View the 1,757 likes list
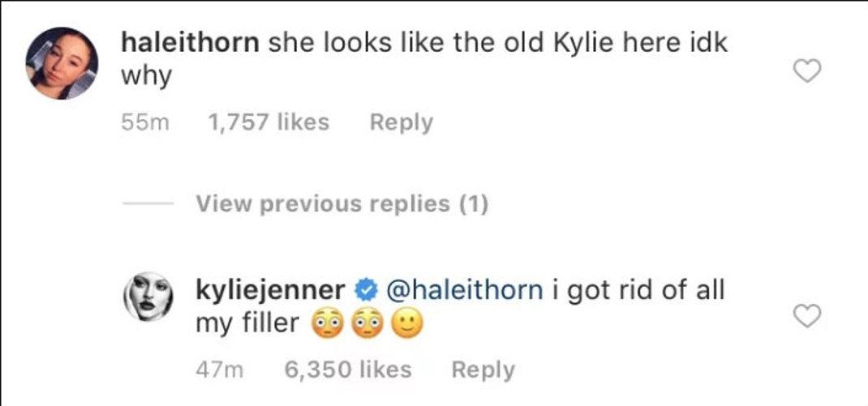 (269, 122)
